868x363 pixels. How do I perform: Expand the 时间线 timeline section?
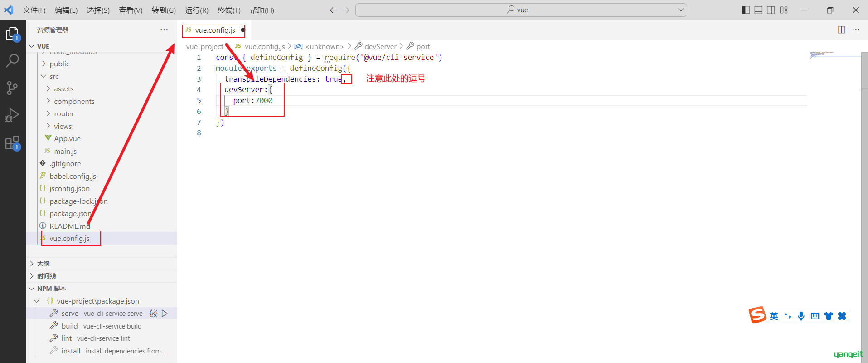pyautogui.click(x=102, y=276)
